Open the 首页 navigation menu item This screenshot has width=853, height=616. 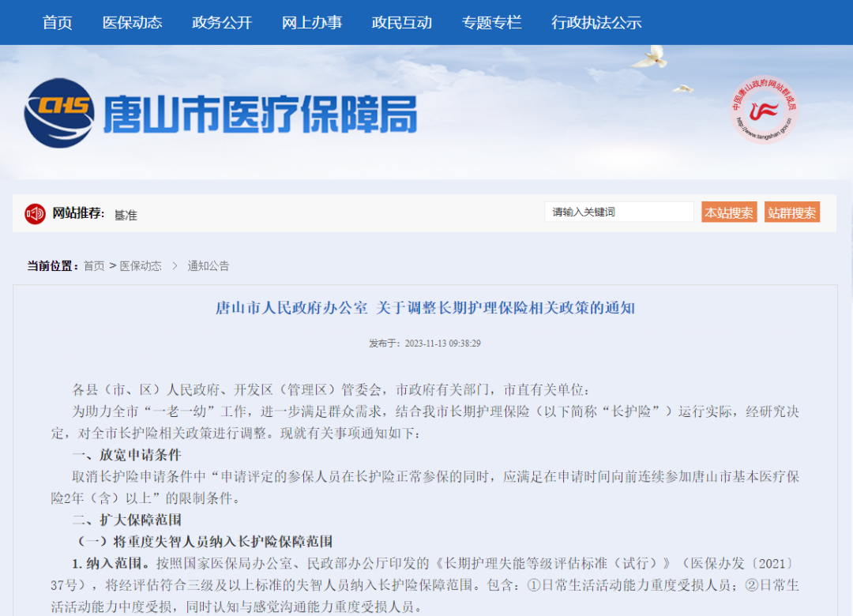point(56,22)
